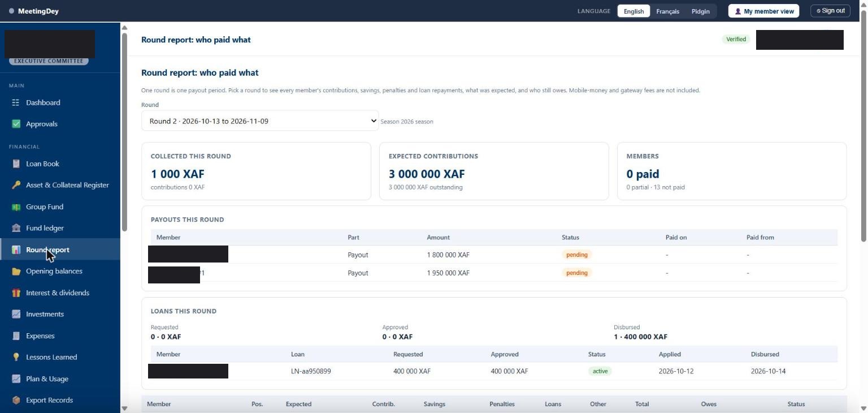Screen dimensions: 868x413
Task: Click the 1 000 XAF collected amount
Action: 177,174
